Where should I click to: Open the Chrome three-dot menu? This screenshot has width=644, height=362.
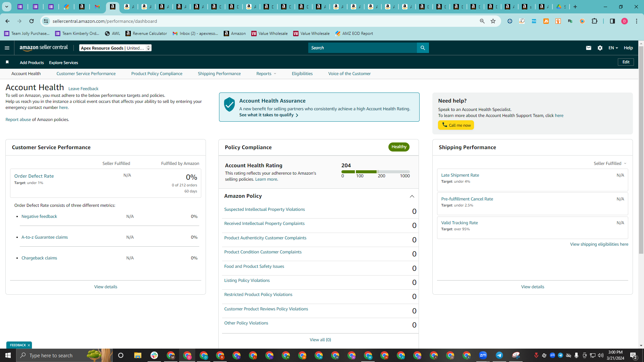point(637,21)
